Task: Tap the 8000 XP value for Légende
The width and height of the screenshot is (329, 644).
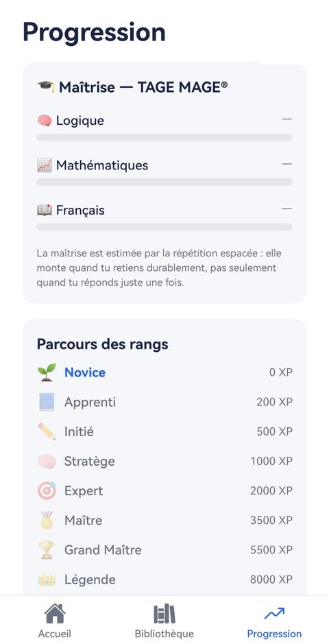Action: click(271, 580)
